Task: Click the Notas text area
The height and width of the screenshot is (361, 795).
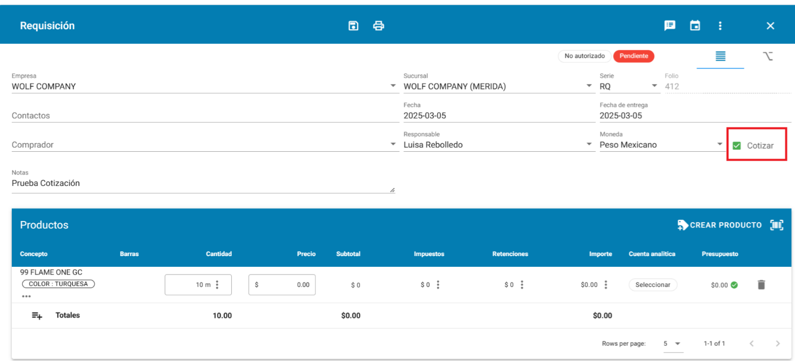Action: click(x=203, y=182)
